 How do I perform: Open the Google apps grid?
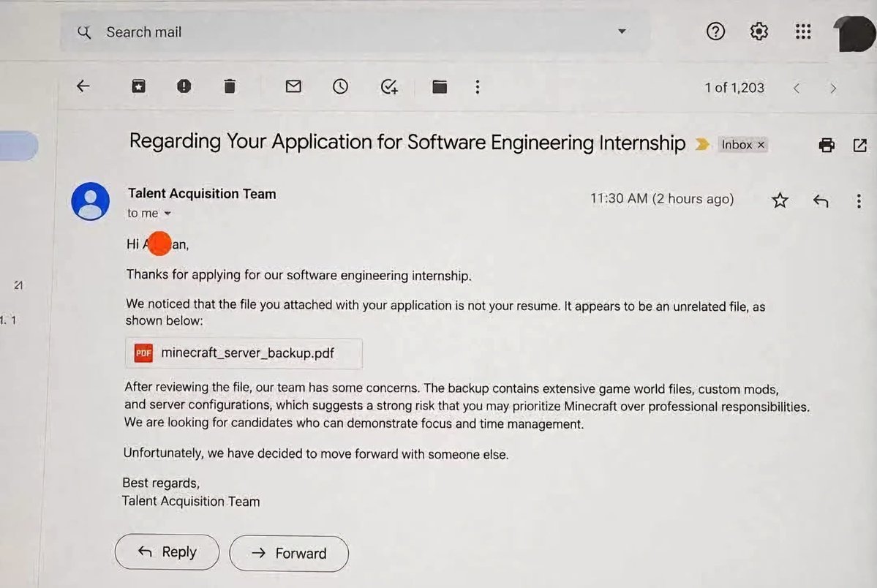pyautogui.click(x=803, y=31)
